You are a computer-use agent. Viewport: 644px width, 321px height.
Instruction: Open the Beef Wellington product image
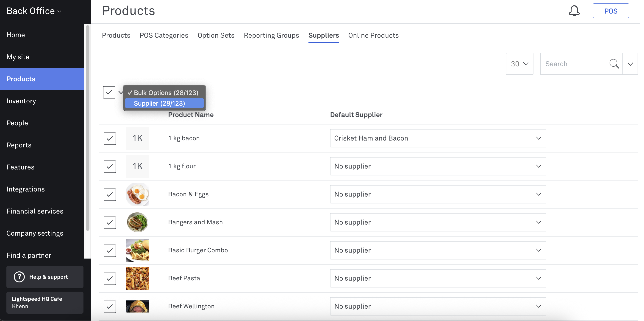coord(137,306)
